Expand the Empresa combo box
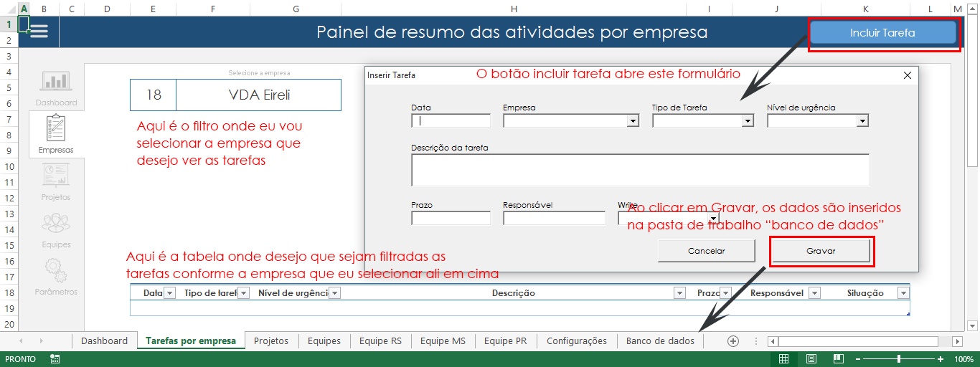980x367 pixels. pyautogui.click(x=633, y=121)
